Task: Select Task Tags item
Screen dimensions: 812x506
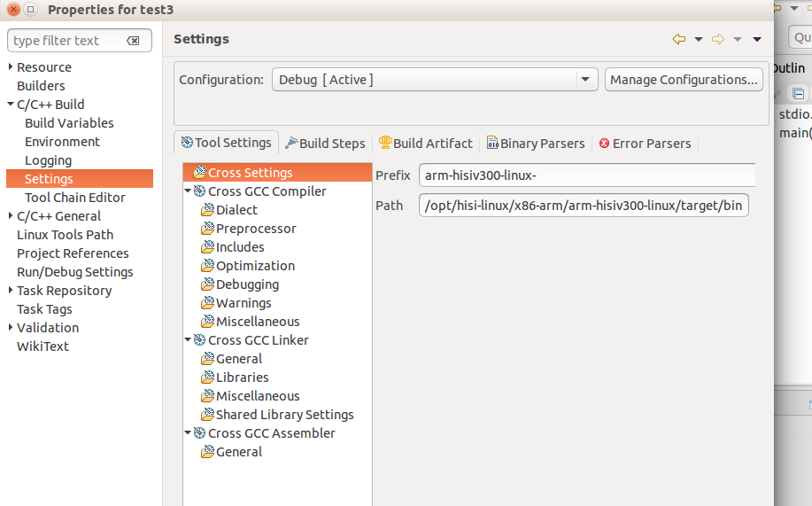Action: click(x=44, y=309)
